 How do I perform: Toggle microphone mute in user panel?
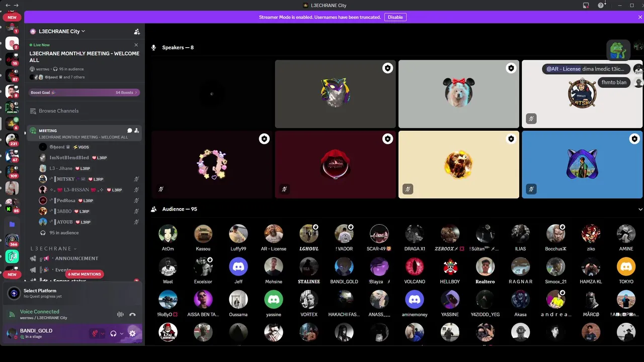94,333
